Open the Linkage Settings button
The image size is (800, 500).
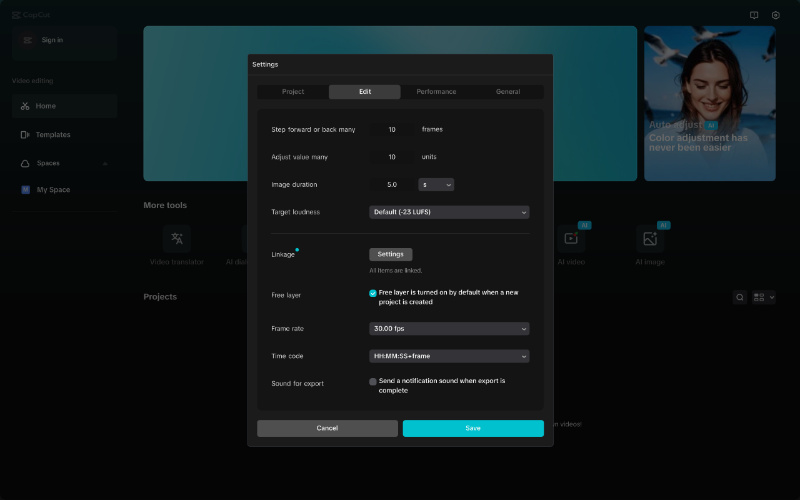click(390, 254)
